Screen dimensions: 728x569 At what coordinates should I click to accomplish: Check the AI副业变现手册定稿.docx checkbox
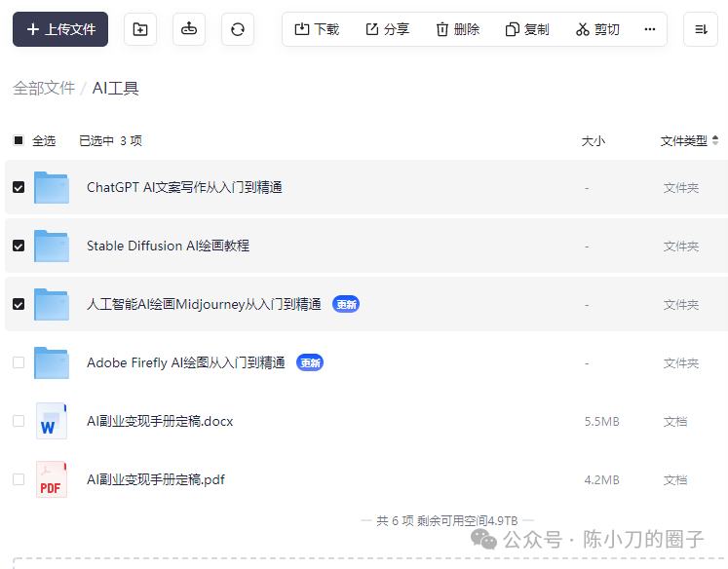(x=19, y=421)
